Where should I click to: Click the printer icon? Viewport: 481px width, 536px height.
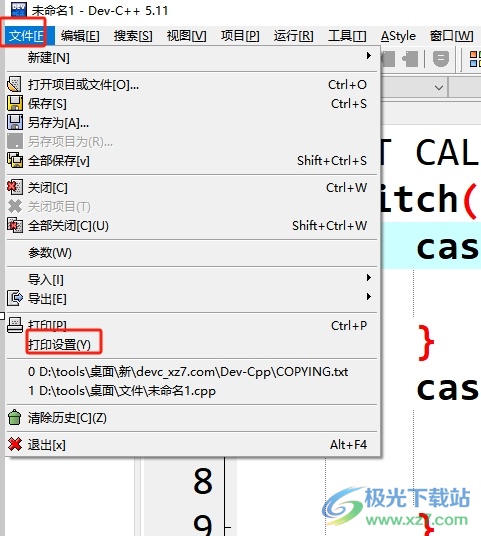point(15,325)
